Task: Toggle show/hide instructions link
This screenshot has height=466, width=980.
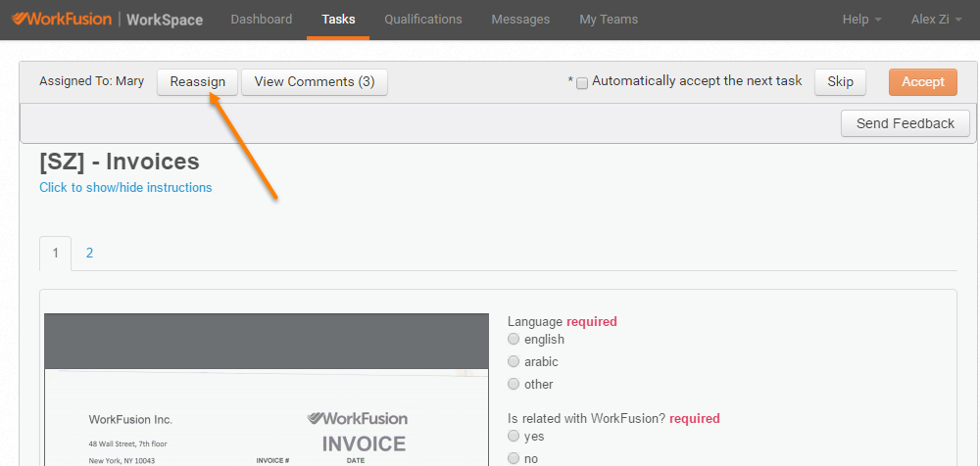Action: 125,187
